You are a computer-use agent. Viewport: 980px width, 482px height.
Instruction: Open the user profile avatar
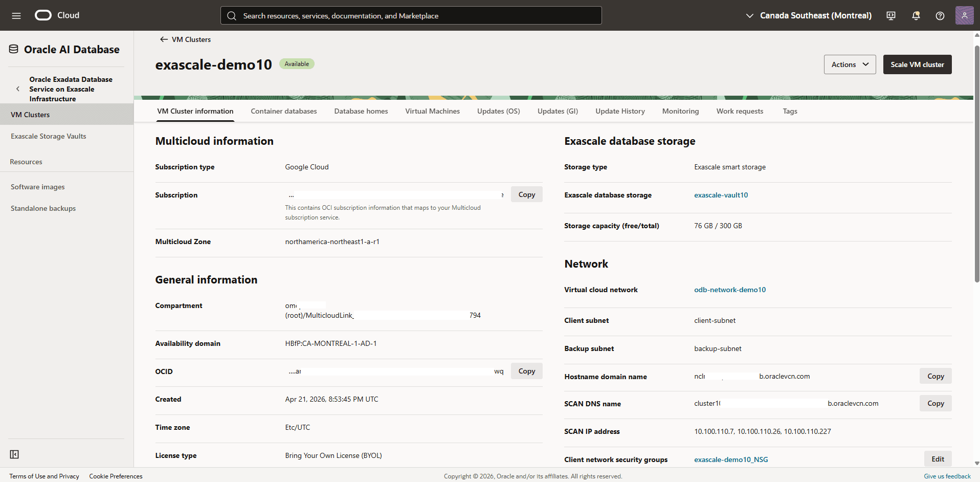point(964,15)
